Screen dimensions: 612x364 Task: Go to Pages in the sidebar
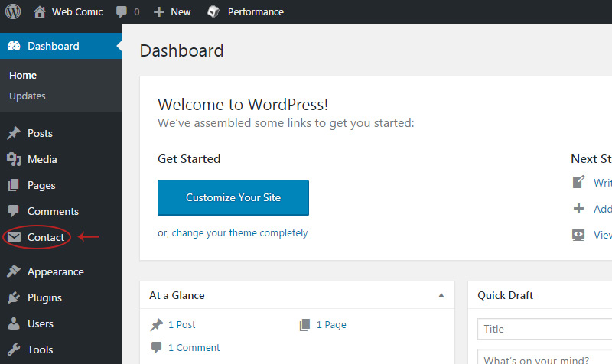pos(41,185)
